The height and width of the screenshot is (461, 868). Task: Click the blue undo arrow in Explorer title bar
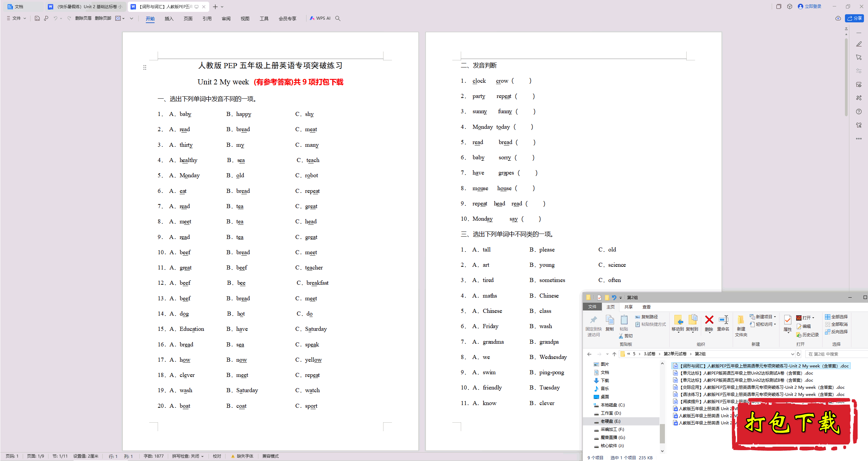[x=614, y=298]
